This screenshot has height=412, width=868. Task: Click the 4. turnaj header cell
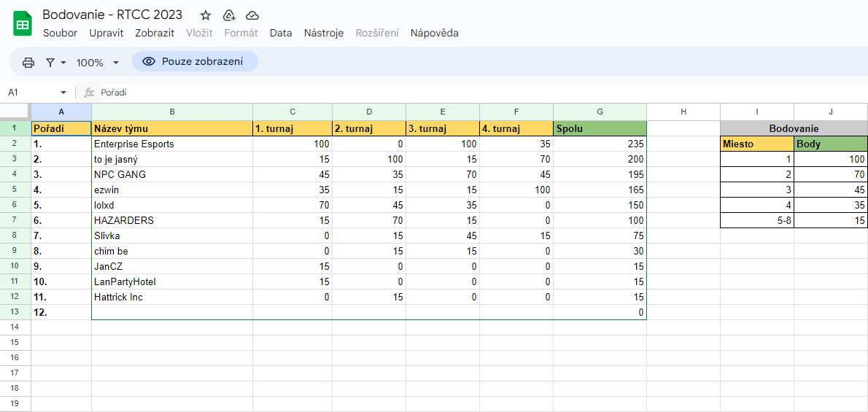(x=516, y=128)
